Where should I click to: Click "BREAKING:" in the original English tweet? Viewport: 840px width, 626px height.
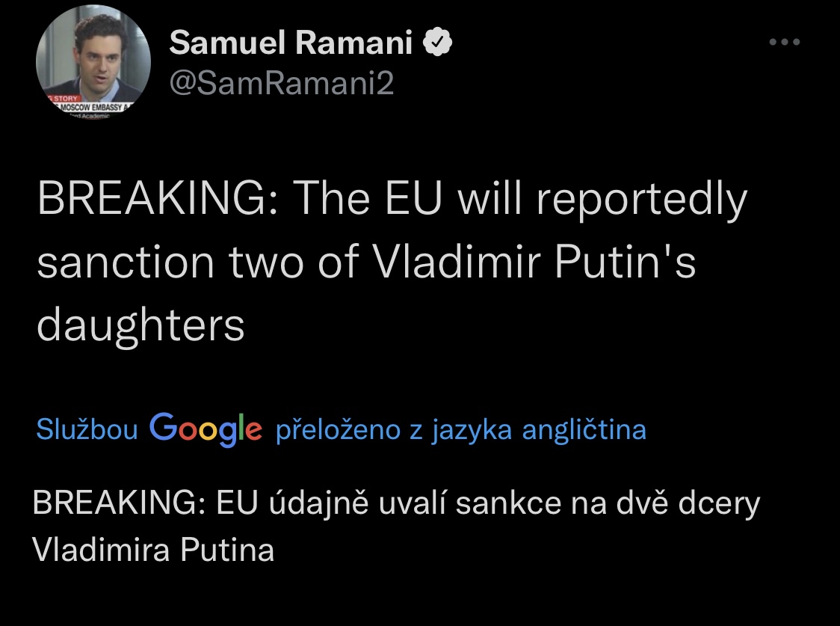pyautogui.click(x=156, y=200)
